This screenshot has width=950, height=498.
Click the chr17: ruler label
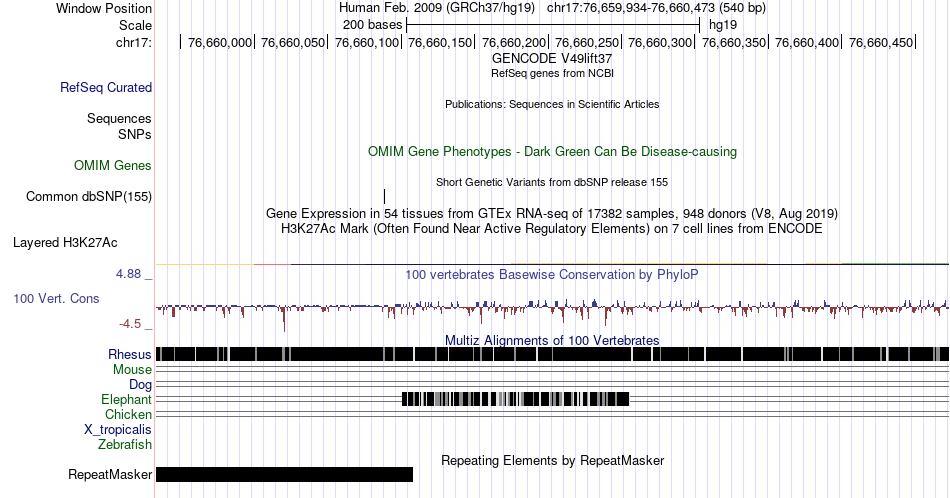pyautogui.click(x=133, y=42)
